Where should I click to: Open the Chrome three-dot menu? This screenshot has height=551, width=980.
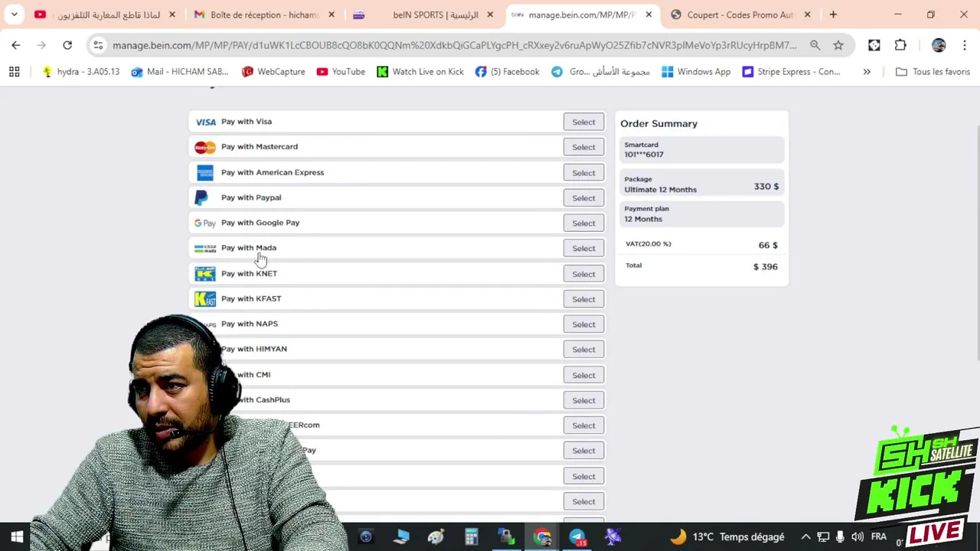coord(964,45)
